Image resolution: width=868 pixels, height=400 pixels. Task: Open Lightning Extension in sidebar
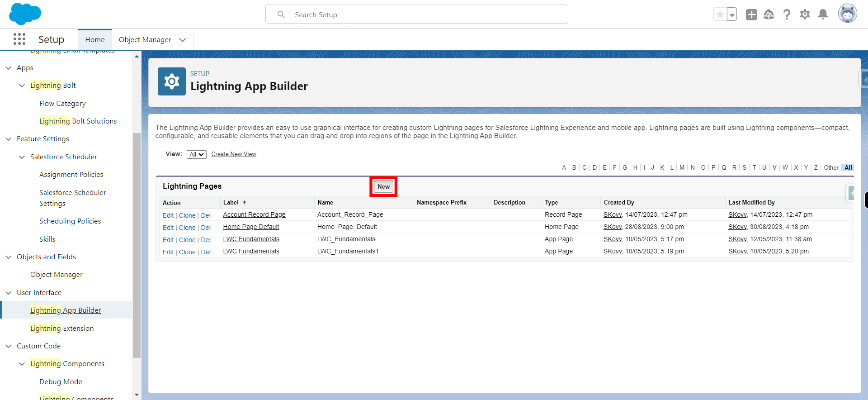(62, 328)
